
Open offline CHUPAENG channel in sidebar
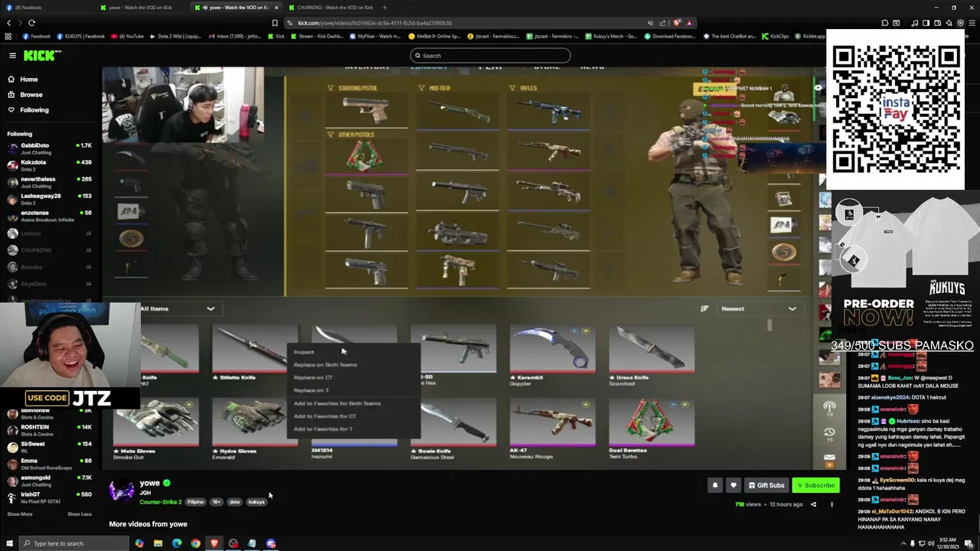click(x=49, y=250)
